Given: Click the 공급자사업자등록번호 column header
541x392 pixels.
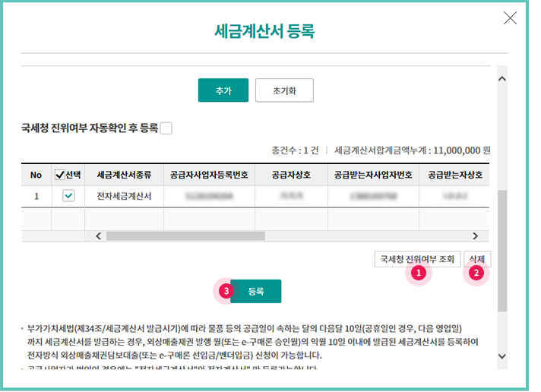Looking at the screenshot, I should (x=209, y=175).
